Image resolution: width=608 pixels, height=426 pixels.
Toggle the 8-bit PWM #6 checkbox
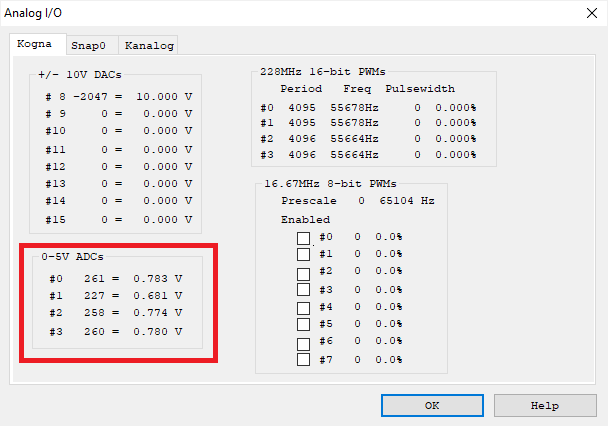tap(304, 343)
